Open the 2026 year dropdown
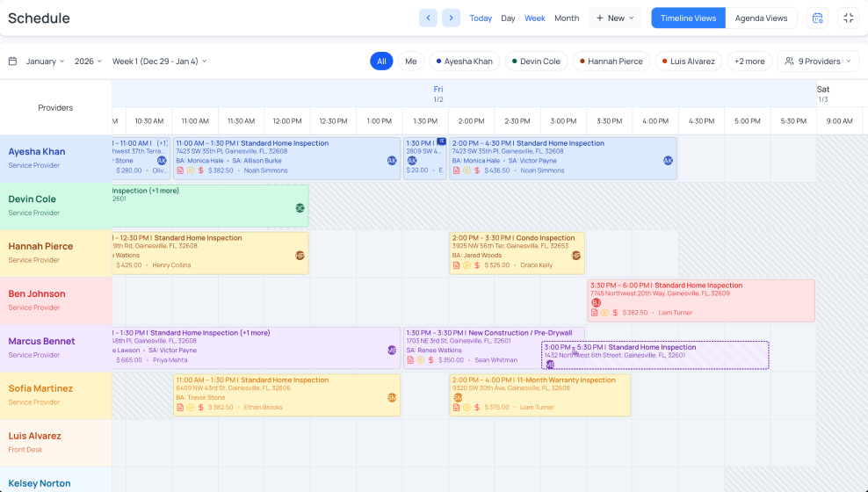This screenshot has height=492, width=868. pos(89,61)
